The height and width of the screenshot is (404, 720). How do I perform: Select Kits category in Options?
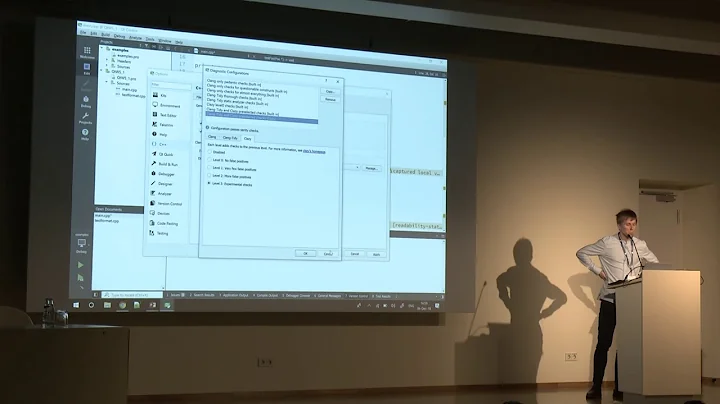(x=159, y=95)
